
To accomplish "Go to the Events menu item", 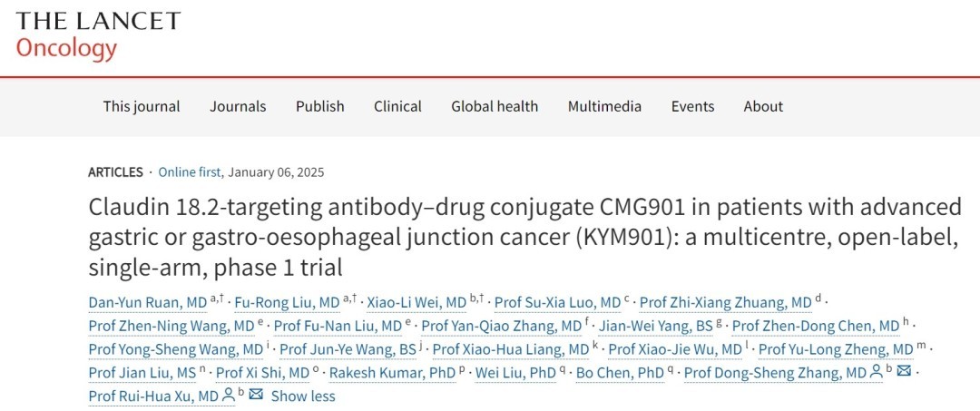I will (692, 106).
